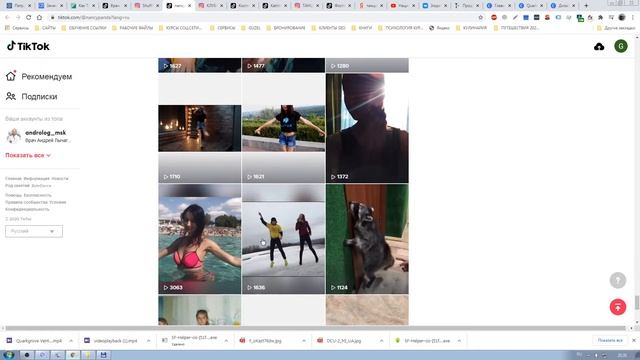Open Windows Start menu
640x360 pixels.
point(9,355)
